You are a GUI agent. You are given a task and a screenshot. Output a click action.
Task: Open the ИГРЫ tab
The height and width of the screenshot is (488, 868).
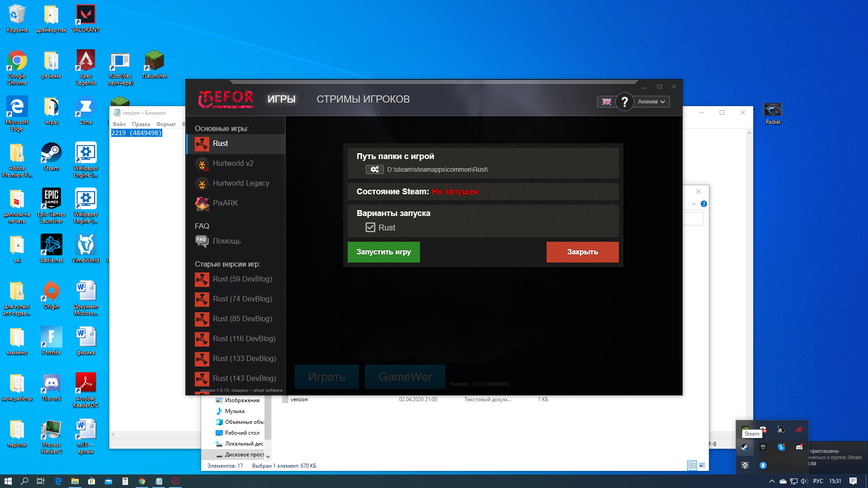coord(281,99)
